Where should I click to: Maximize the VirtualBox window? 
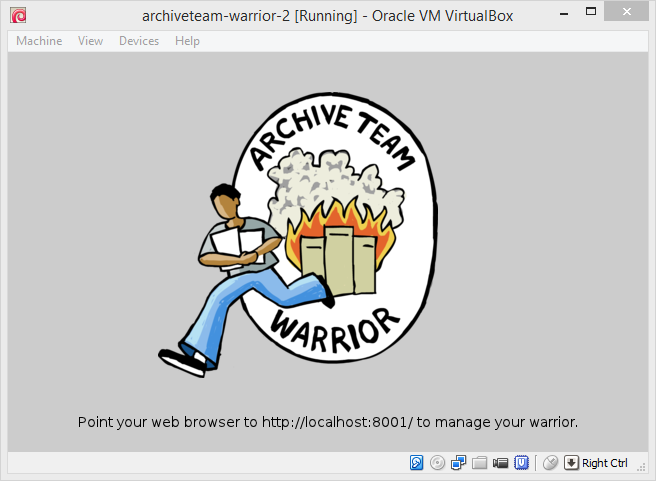(591, 12)
